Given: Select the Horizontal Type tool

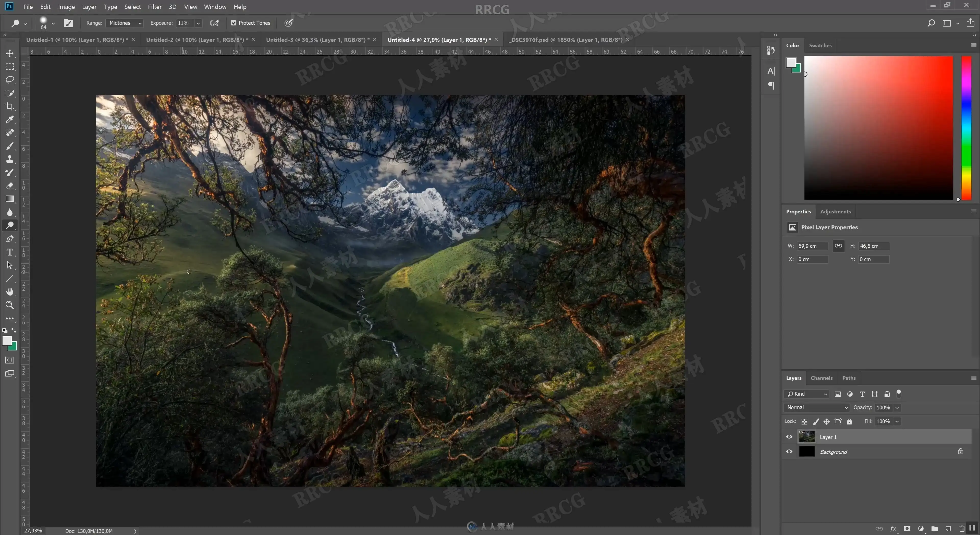Looking at the screenshot, I should tap(10, 252).
